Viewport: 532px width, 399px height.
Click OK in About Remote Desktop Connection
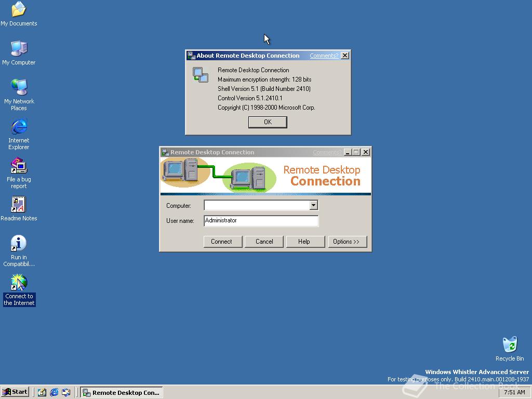(268, 122)
